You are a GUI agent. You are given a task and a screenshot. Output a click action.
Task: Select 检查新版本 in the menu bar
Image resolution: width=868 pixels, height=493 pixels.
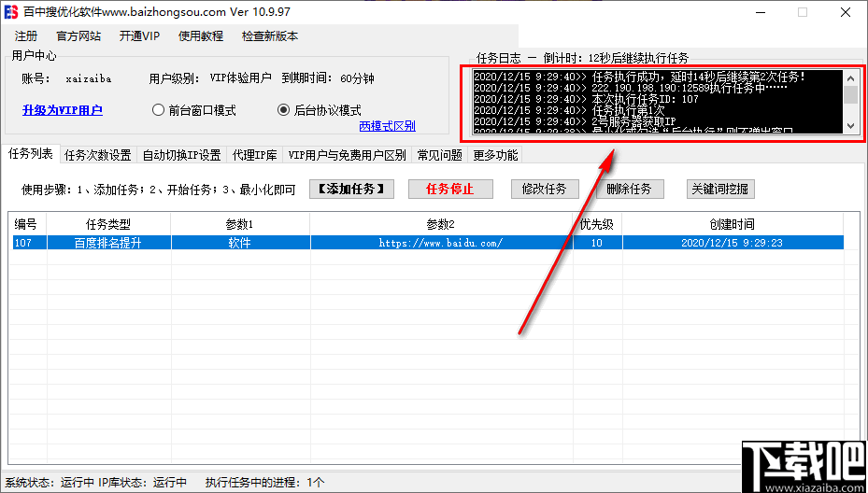click(x=270, y=36)
